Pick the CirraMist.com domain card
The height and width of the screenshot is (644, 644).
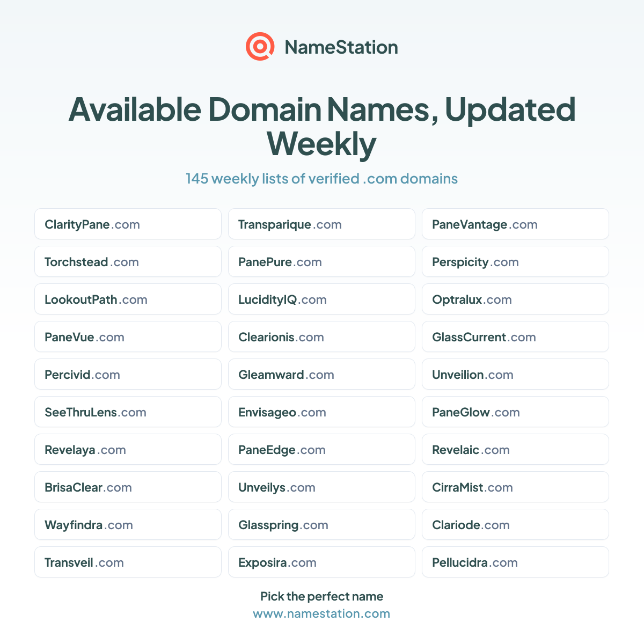[x=515, y=487]
